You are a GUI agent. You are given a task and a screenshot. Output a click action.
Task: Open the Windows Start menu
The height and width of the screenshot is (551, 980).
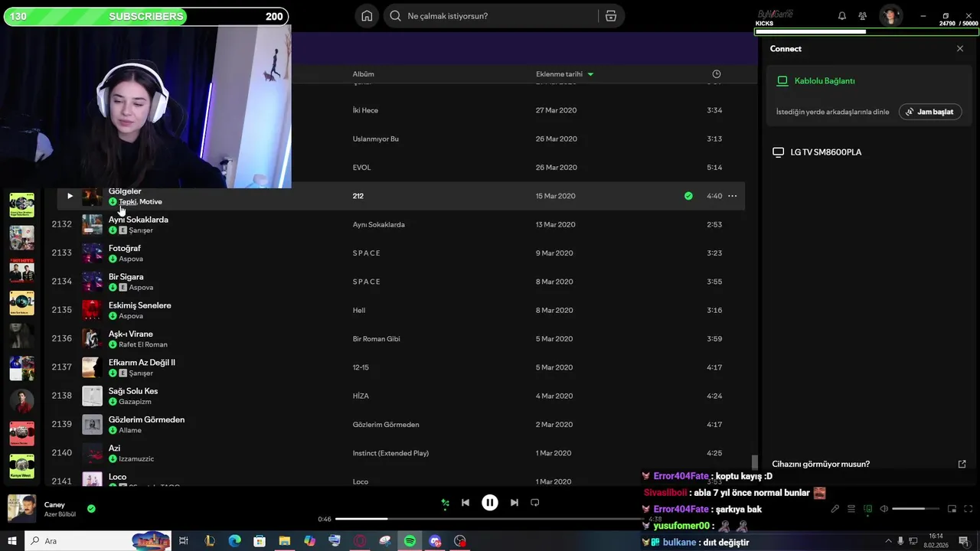pyautogui.click(x=12, y=541)
